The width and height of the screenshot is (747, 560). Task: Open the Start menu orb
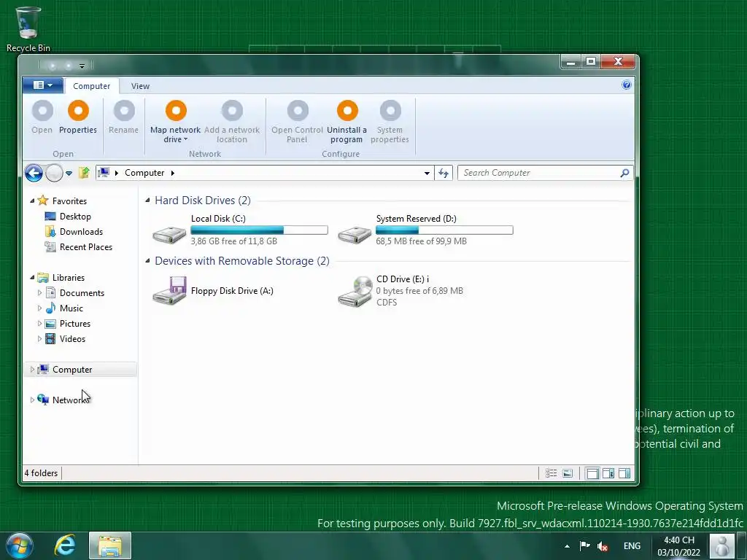pyautogui.click(x=20, y=545)
